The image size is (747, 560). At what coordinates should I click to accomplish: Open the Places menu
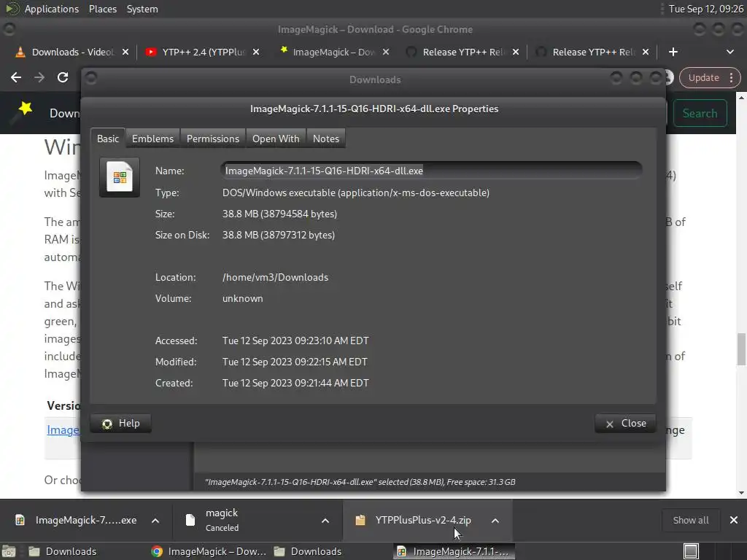pyautogui.click(x=102, y=9)
